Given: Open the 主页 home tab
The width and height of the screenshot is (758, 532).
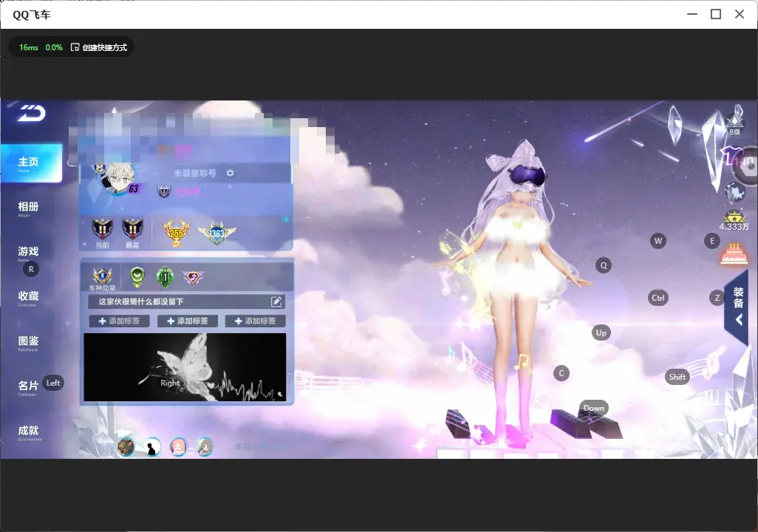Looking at the screenshot, I should 31,163.
